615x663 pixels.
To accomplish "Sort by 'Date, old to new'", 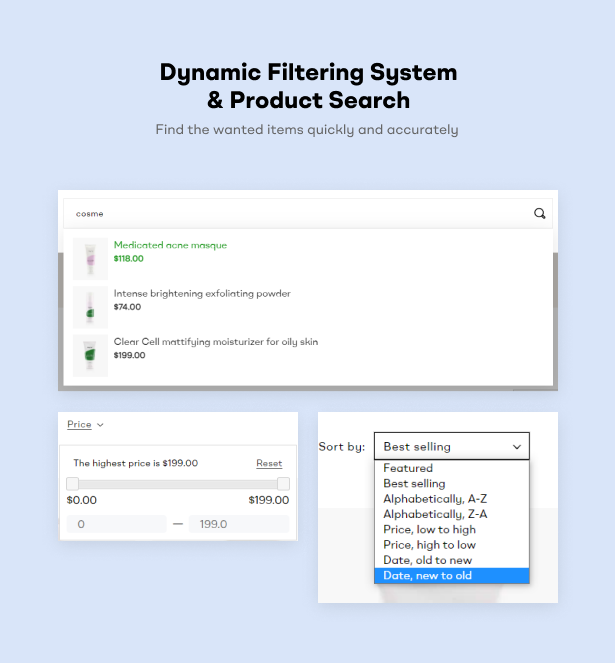I will coord(452,560).
